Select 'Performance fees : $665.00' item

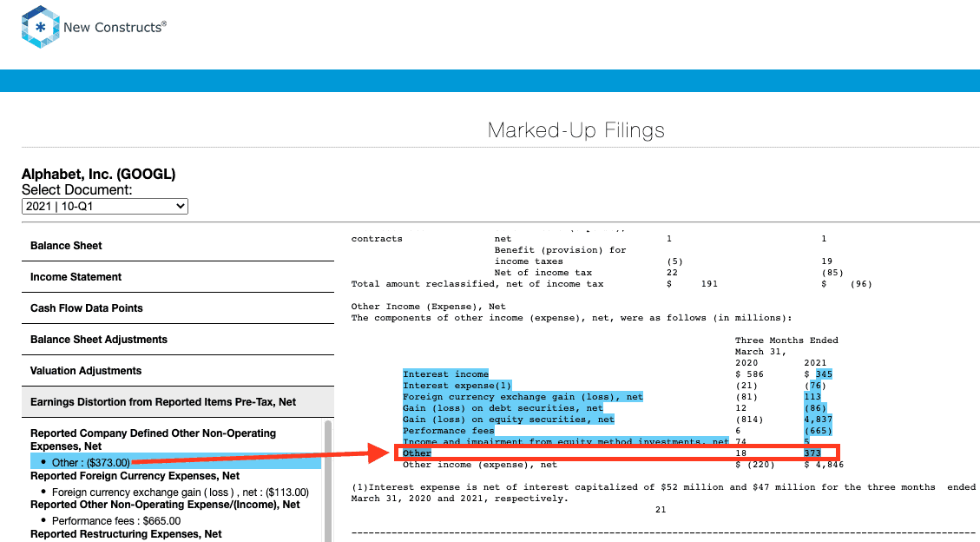(x=116, y=521)
